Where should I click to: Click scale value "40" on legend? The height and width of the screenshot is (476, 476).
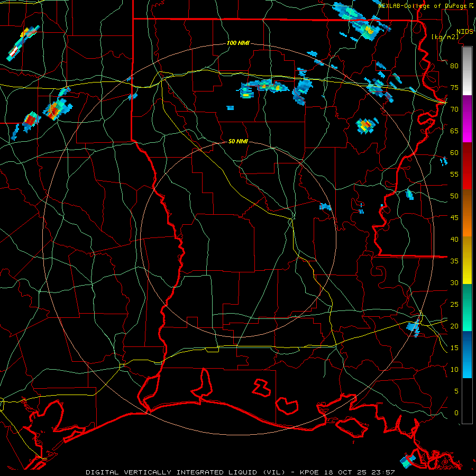point(454,239)
